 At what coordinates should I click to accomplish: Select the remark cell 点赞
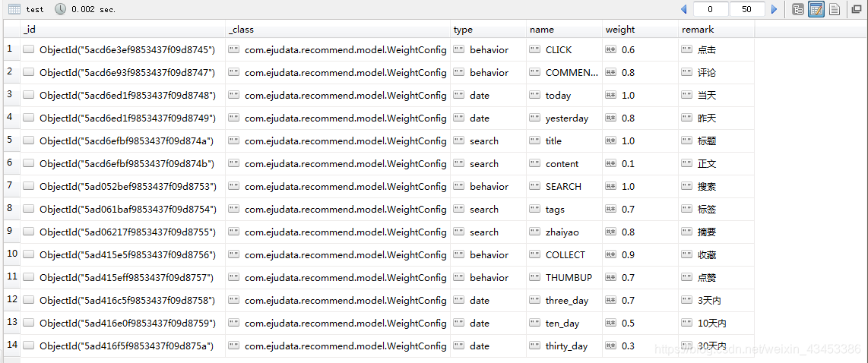click(716, 278)
